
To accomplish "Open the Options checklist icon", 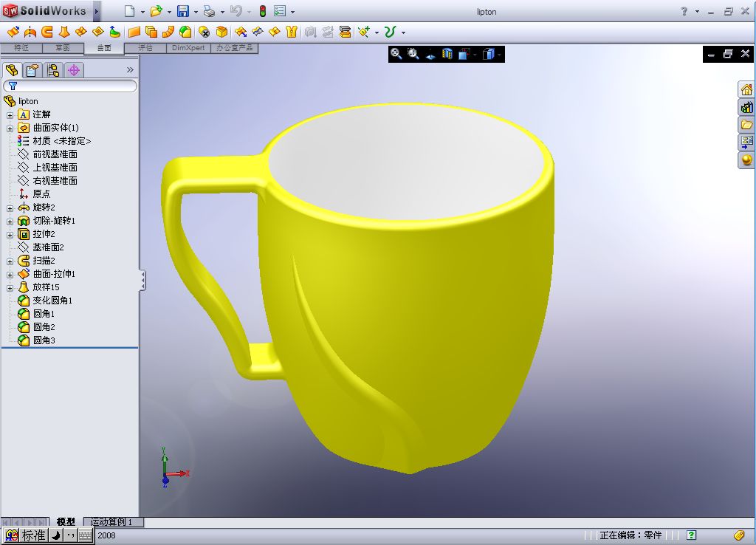I will pyautogui.click(x=280, y=11).
